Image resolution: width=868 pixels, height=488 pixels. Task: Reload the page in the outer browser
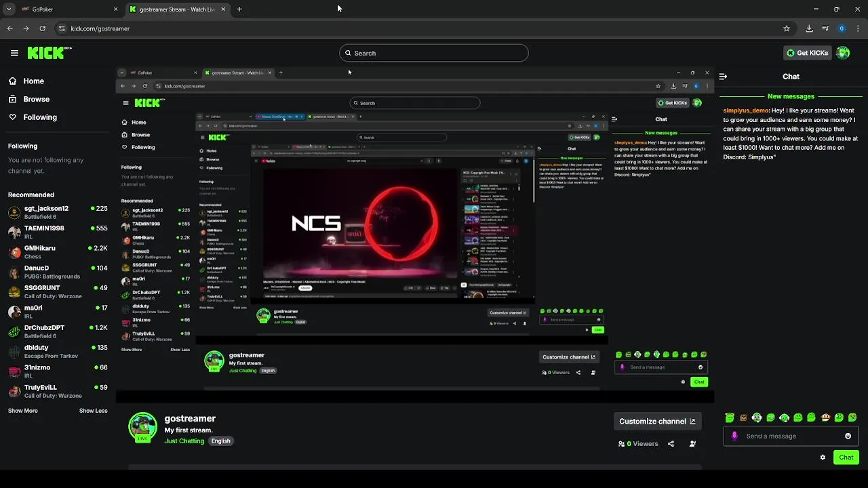(x=42, y=28)
